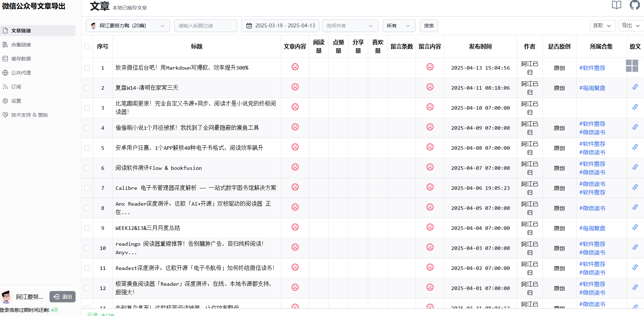Click article content status icon for row 2
This screenshot has width=644, height=316.
pyautogui.click(x=295, y=87)
